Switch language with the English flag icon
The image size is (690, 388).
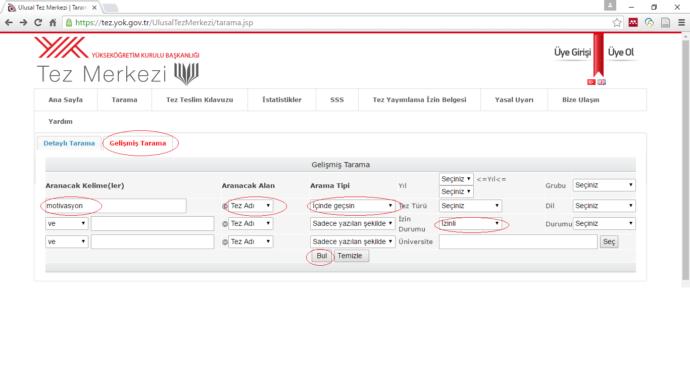click(602, 82)
